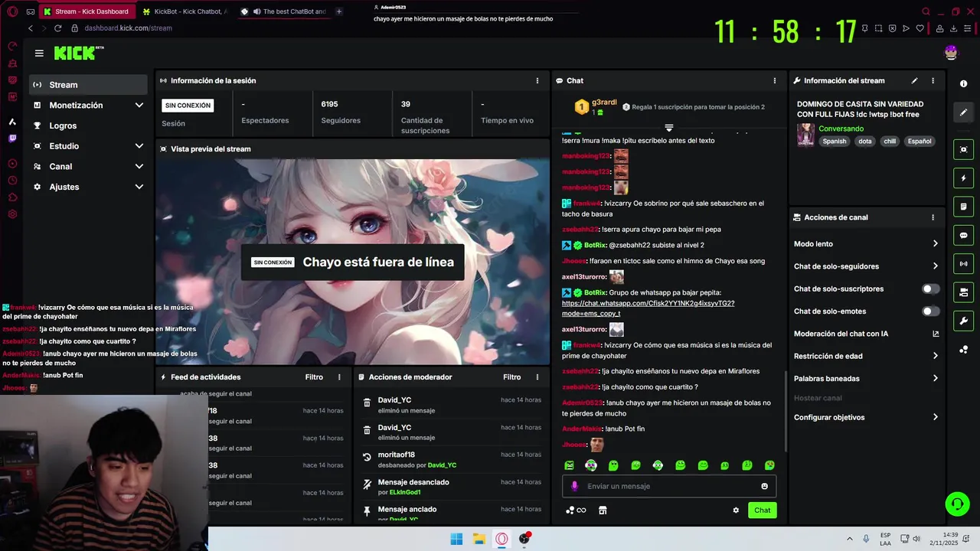Click the lightning bolt icon in right rail
Screen dimensions: 980x551
(963, 178)
